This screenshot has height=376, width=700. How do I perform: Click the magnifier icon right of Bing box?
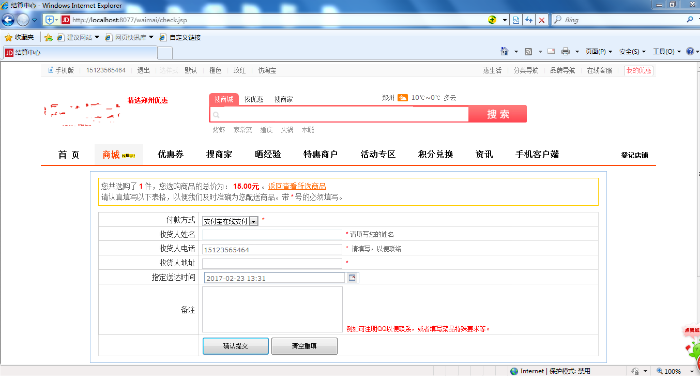pos(690,20)
